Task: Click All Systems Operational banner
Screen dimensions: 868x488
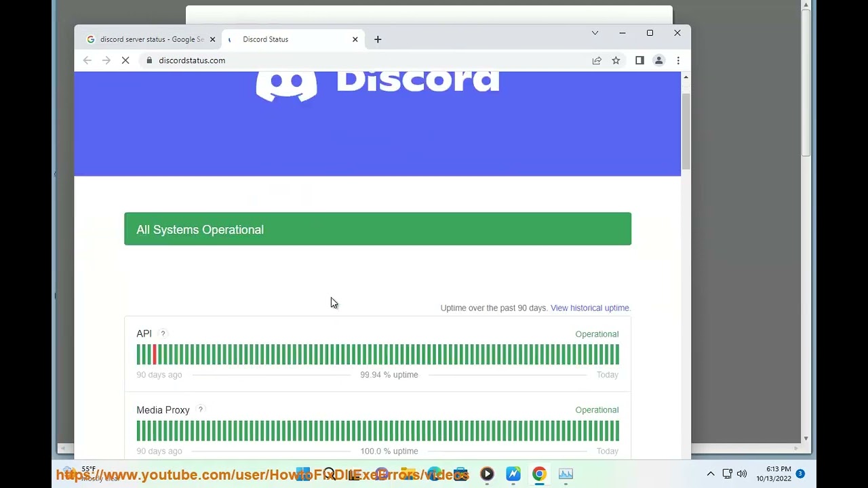Action: pyautogui.click(x=378, y=229)
